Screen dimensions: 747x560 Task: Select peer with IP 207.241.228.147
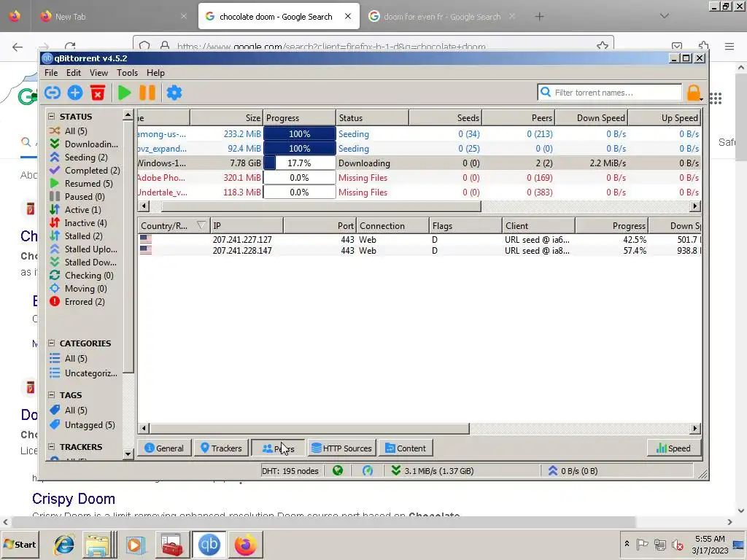click(419, 251)
